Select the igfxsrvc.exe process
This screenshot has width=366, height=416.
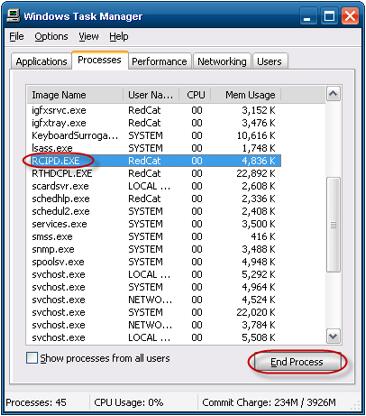[x=154, y=110]
